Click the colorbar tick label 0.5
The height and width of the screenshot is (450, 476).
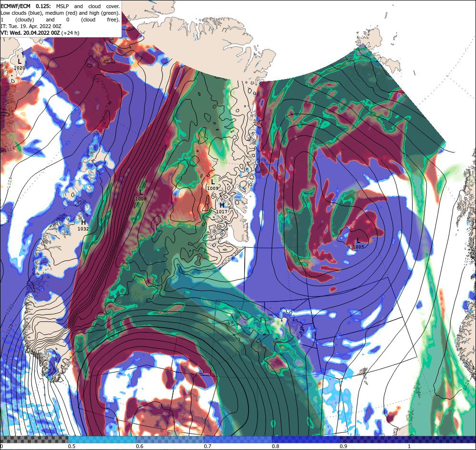72,446
